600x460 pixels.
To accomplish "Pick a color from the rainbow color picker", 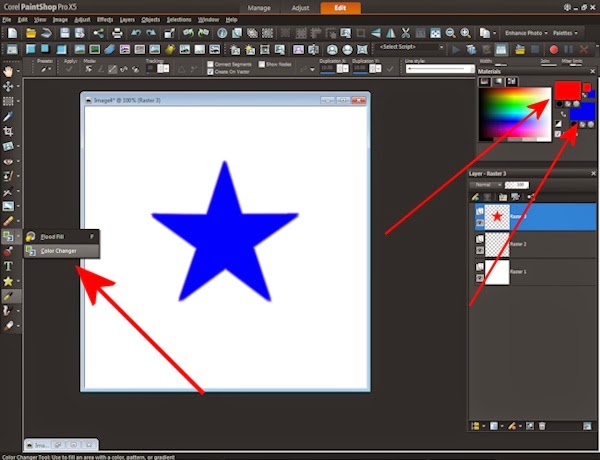I will [515, 113].
